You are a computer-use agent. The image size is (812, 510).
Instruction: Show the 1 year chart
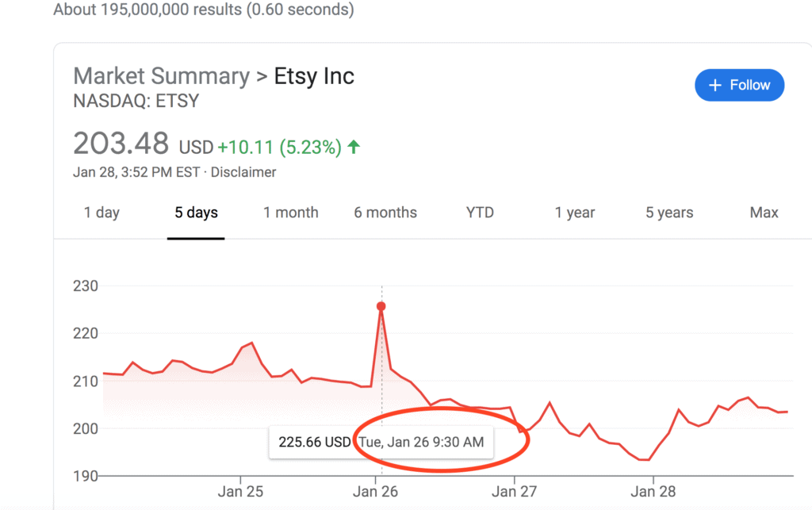click(575, 213)
